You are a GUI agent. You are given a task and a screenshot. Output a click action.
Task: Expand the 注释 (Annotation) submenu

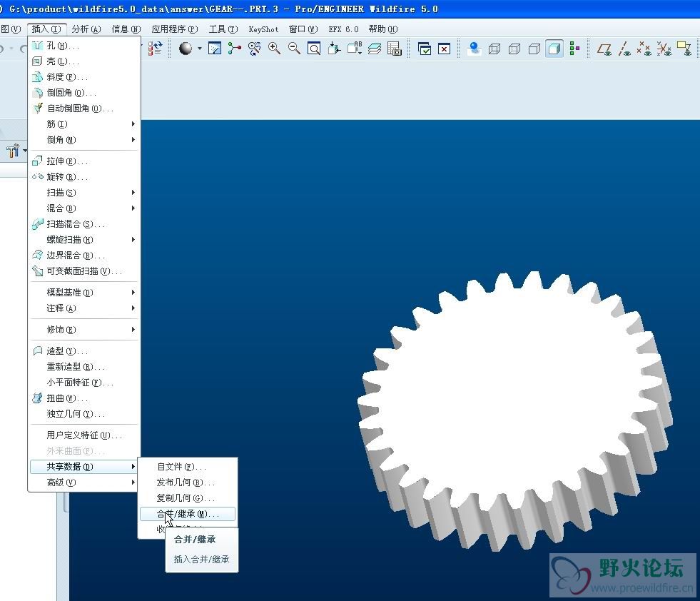click(x=84, y=308)
